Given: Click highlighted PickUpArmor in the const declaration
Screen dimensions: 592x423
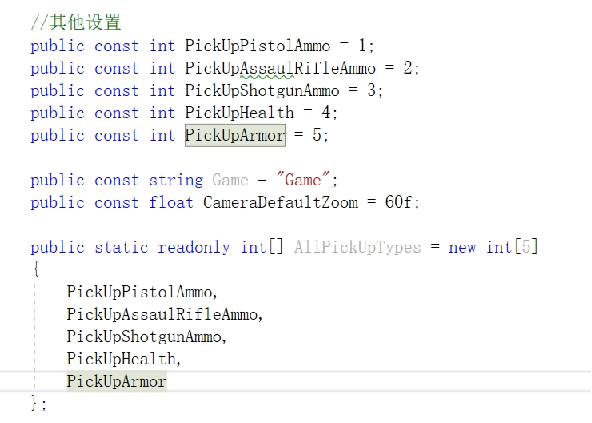Looking at the screenshot, I should (x=235, y=135).
